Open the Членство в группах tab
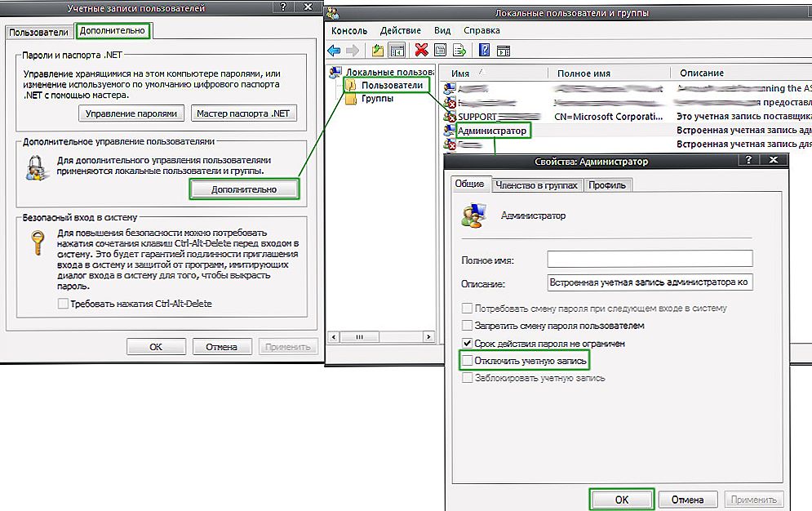The height and width of the screenshot is (511, 812). [536, 185]
